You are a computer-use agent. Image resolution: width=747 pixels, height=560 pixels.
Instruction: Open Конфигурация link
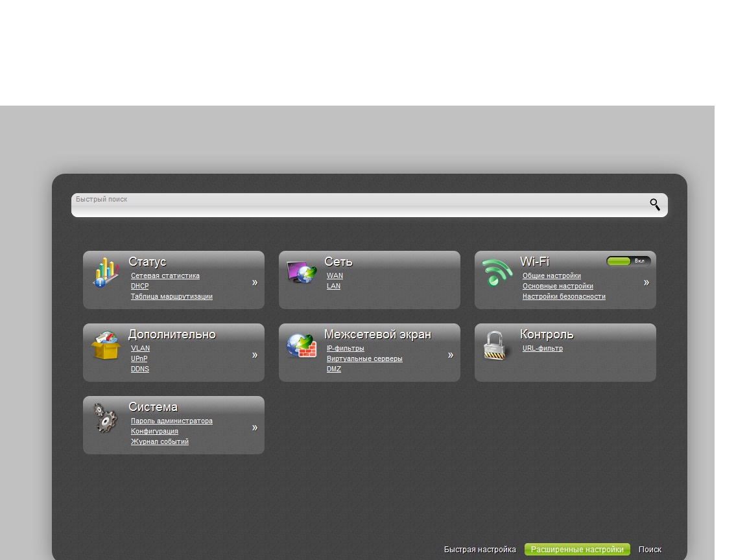click(154, 432)
